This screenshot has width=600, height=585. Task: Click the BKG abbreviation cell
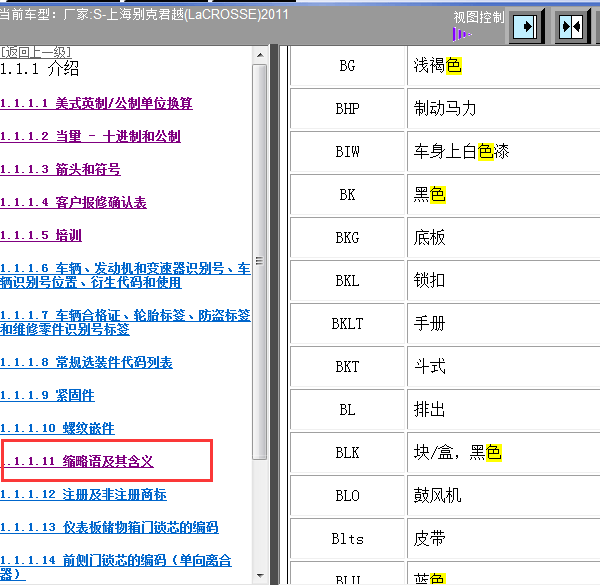[x=347, y=238]
